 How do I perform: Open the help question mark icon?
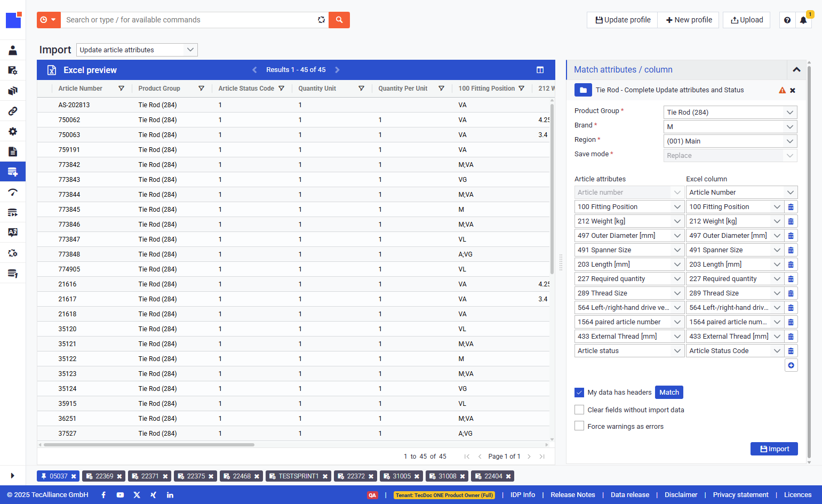click(x=787, y=20)
